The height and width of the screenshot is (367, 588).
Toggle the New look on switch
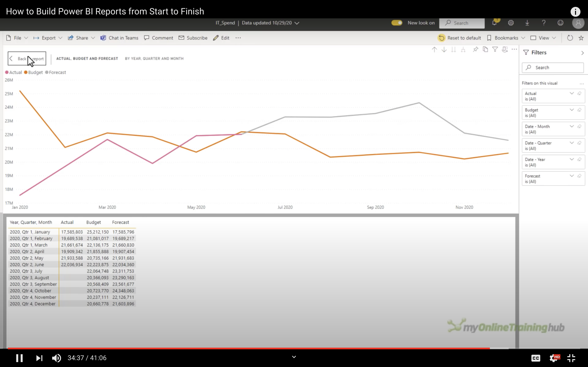click(397, 23)
